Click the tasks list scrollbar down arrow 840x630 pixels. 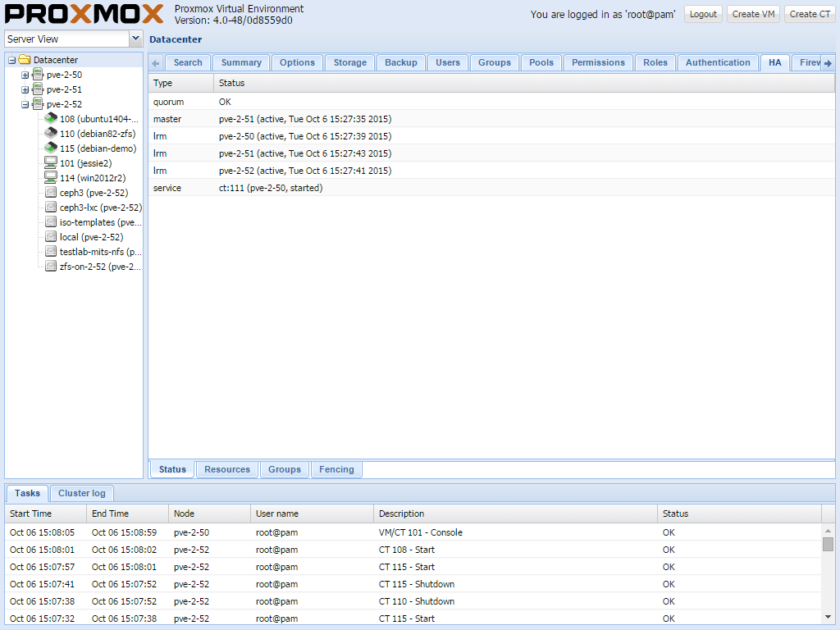(x=828, y=616)
